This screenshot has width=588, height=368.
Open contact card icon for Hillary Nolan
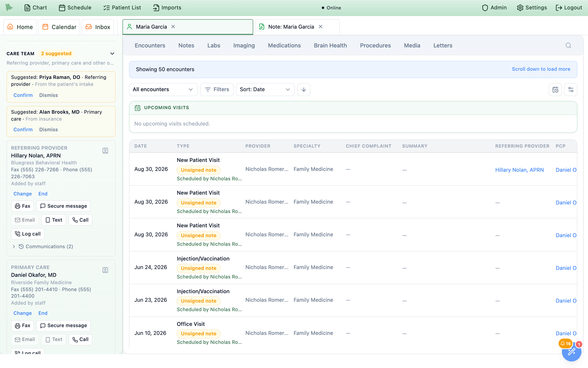click(x=105, y=151)
